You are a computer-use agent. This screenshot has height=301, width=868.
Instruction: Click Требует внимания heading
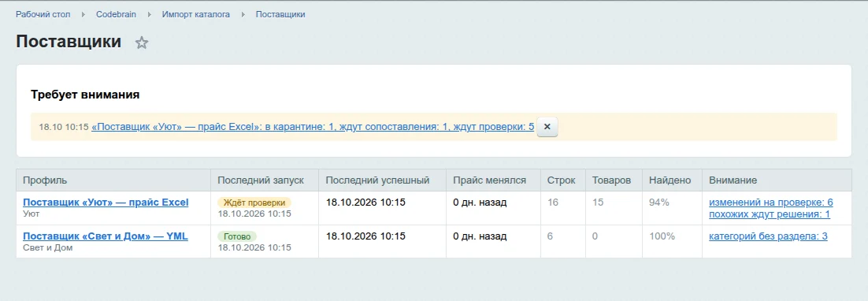[x=85, y=95]
